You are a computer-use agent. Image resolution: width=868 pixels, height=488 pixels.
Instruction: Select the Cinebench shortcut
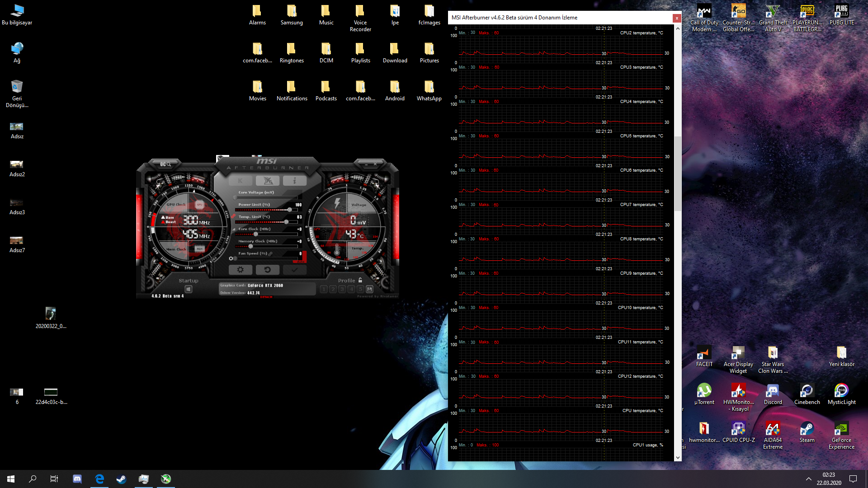click(x=807, y=394)
